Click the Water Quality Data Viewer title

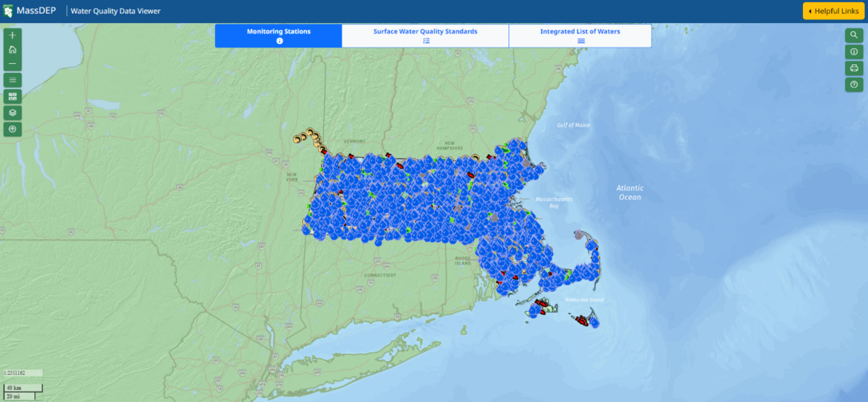coord(115,11)
